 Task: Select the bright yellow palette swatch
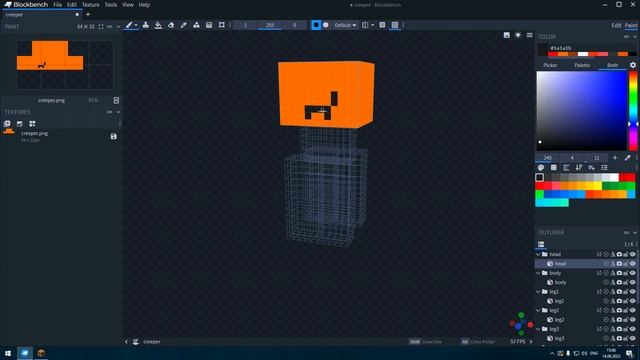pyautogui.click(x=598, y=186)
